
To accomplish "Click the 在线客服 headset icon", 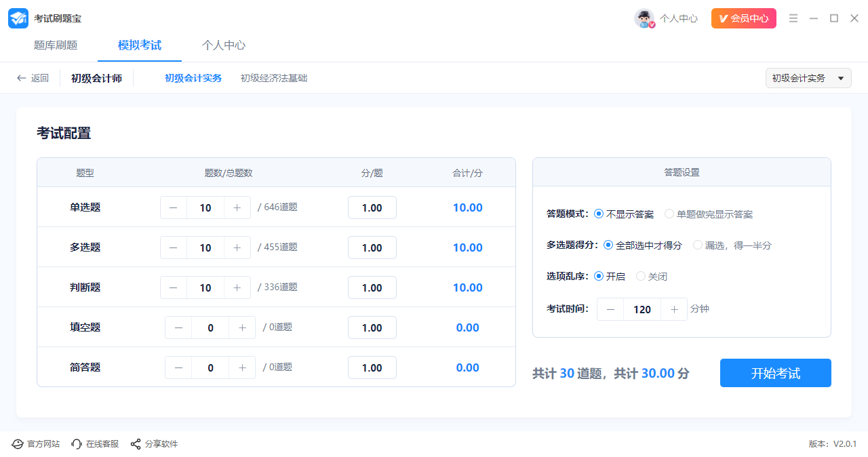I will pyautogui.click(x=77, y=444).
